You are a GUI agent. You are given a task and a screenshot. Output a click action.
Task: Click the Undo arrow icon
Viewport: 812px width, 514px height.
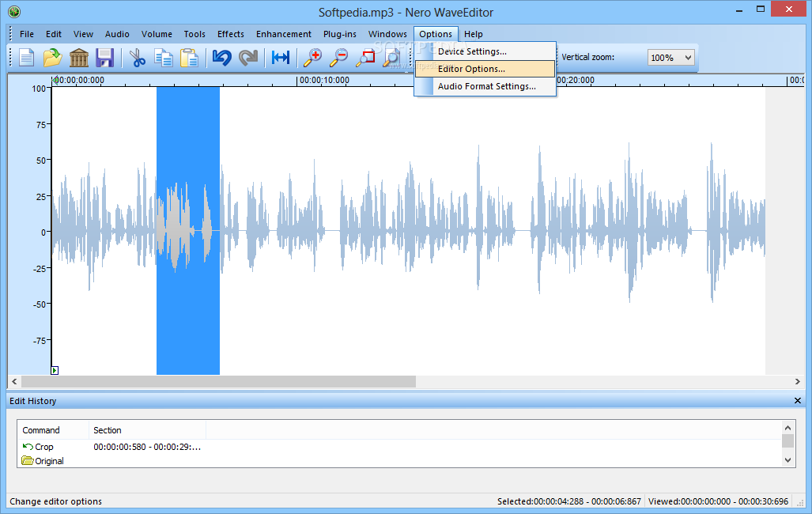[x=221, y=58]
